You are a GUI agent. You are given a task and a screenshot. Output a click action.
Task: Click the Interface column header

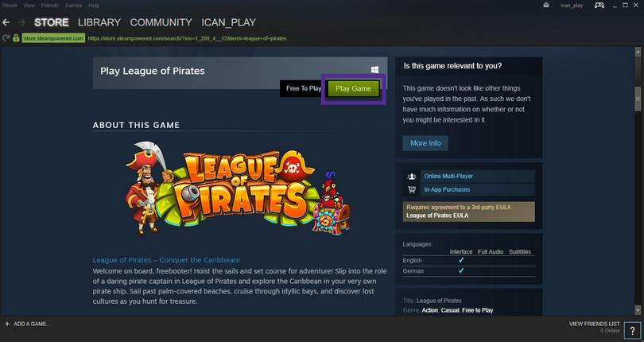click(x=461, y=251)
